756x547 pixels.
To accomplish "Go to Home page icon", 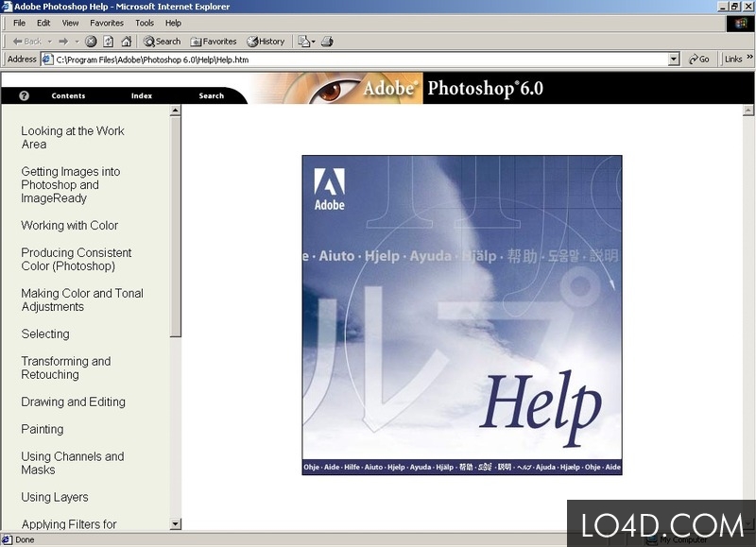I will coord(127,42).
